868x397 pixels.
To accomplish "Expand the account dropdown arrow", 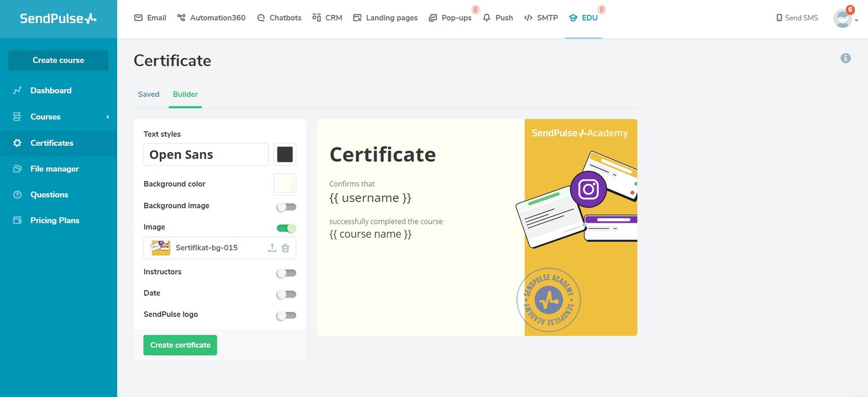I will (856, 21).
